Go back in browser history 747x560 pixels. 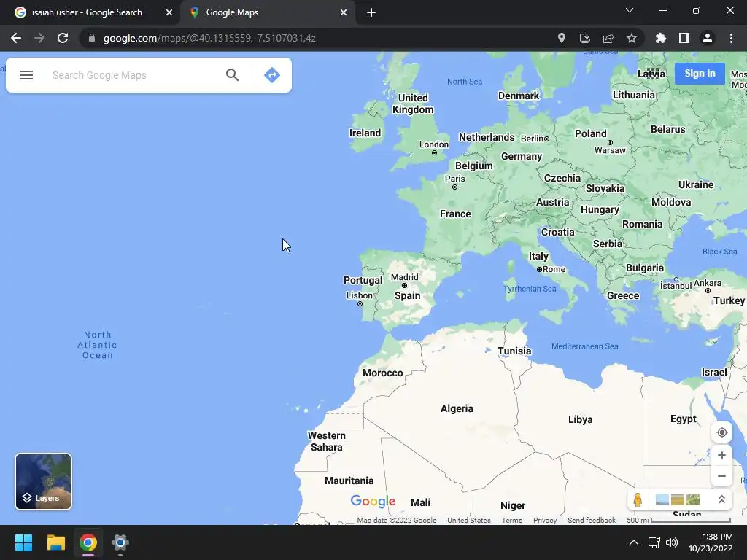[16, 38]
